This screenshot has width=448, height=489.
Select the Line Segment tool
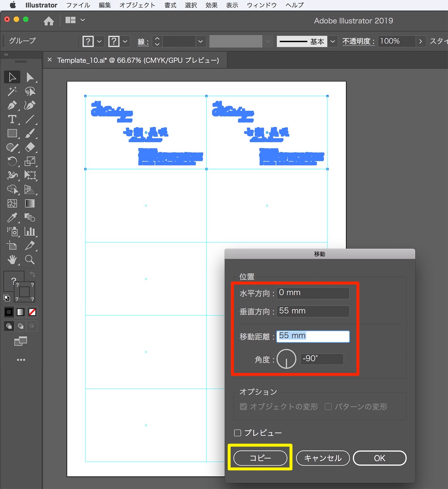tap(30, 119)
